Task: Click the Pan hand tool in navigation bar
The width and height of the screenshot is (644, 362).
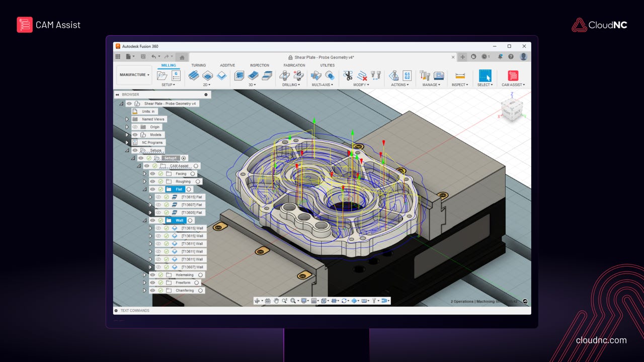Action: (276, 301)
